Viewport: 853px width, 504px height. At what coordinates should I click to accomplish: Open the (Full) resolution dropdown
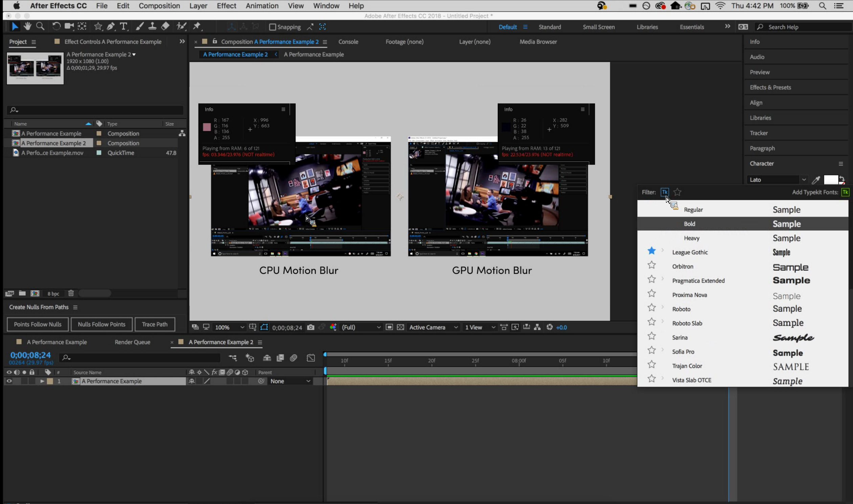361,327
